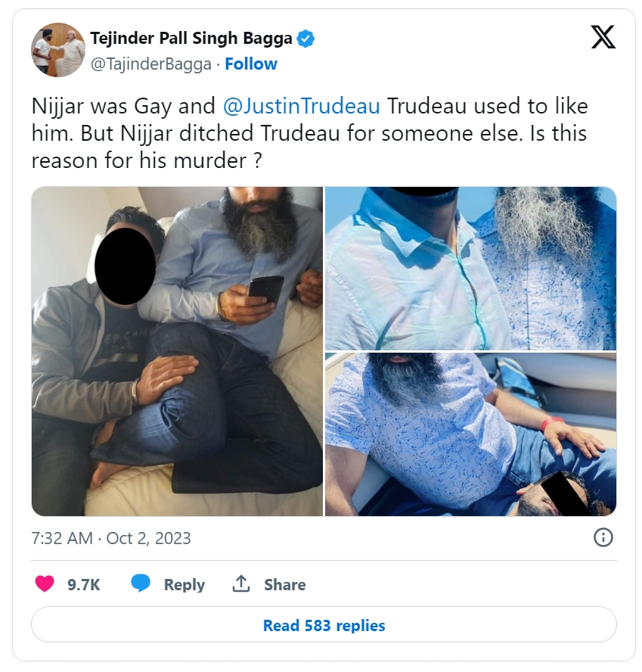Click the Share text label
642x672 pixels.
pos(284,585)
